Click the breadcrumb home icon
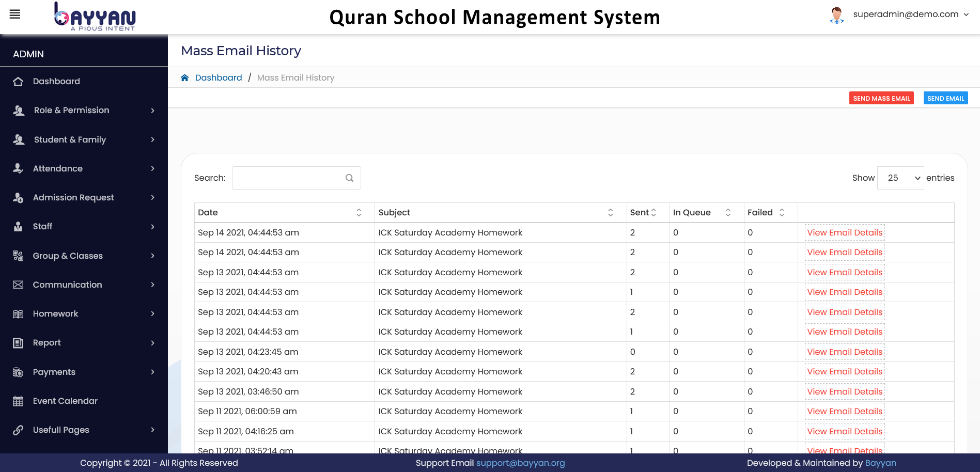 [x=184, y=77]
